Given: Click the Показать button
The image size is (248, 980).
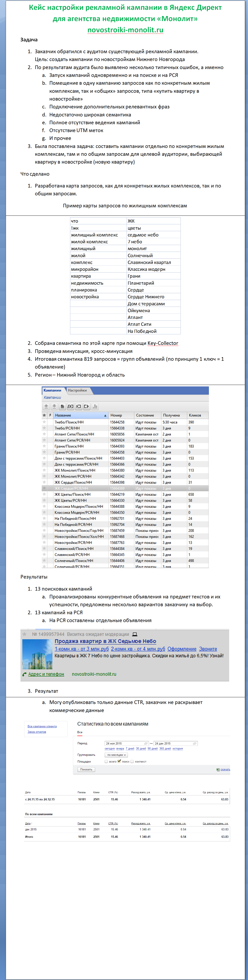Looking at the screenshot, I should 86,769.
